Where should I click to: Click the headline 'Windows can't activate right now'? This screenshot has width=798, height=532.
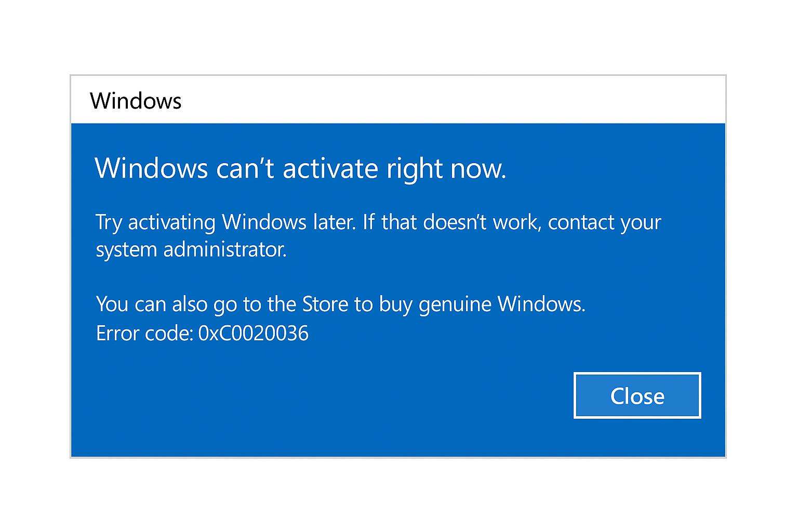(x=301, y=168)
